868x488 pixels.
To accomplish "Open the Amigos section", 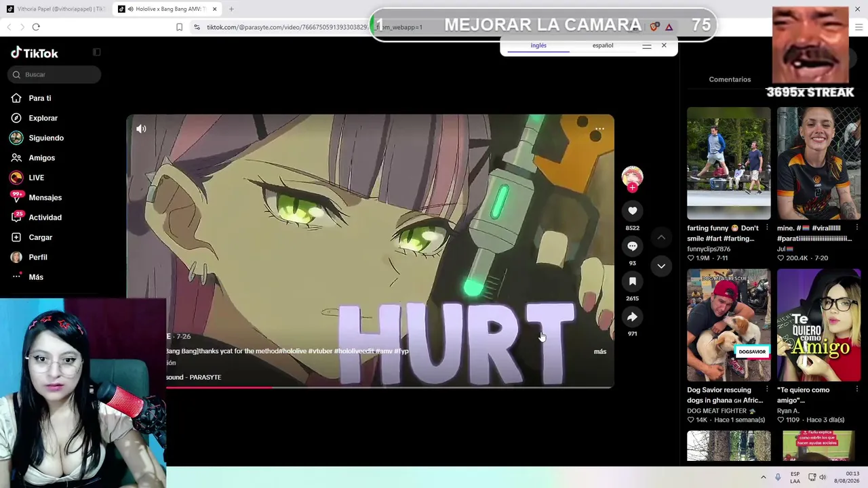I will [x=42, y=158].
